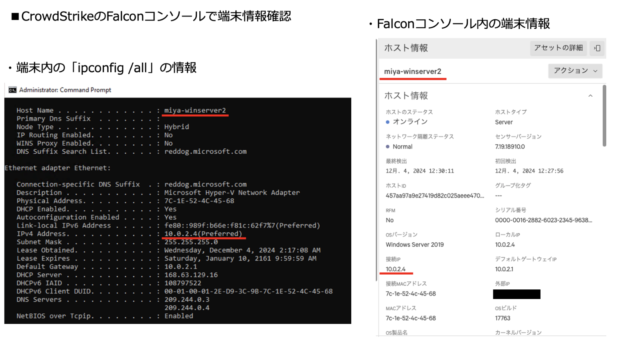Select sensor version 7.19.18910.0

click(510, 146)
